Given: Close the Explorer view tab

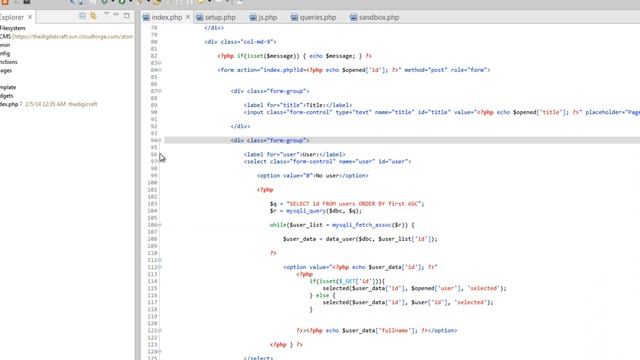Looking at the screenshot, I should click(30, 17).
